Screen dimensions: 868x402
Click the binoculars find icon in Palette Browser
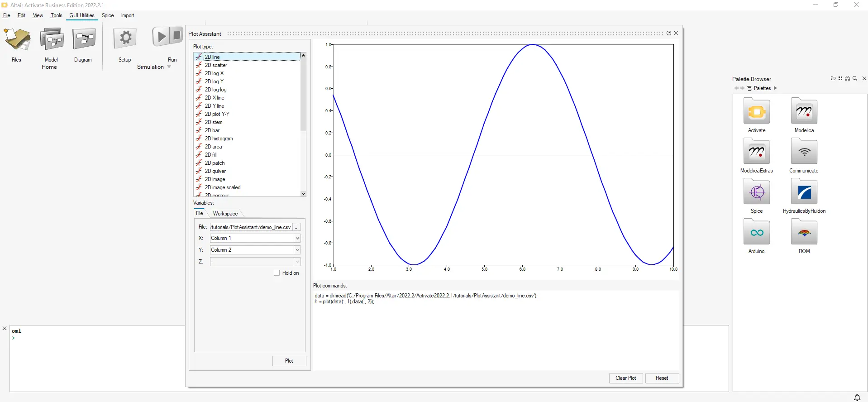pos(848,78)
